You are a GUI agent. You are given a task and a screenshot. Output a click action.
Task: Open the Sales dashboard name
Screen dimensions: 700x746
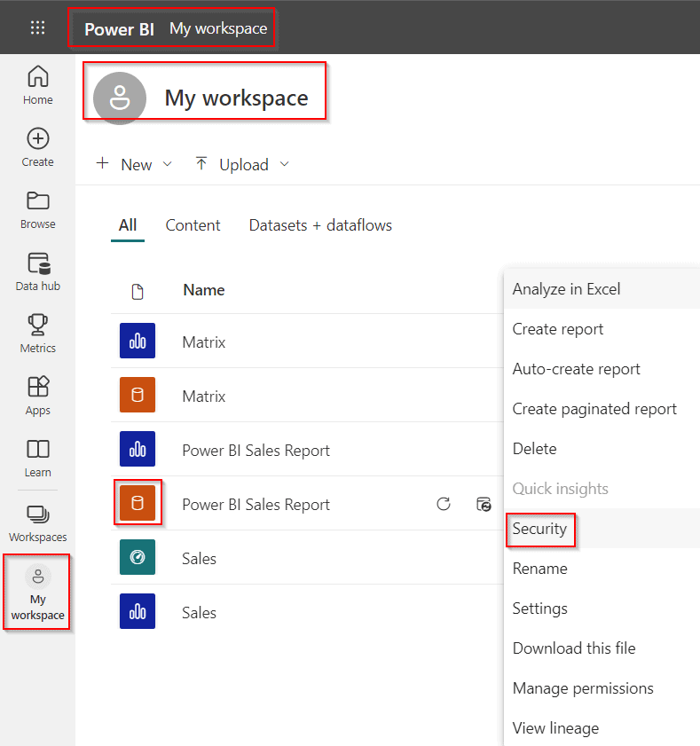point(199,559)
